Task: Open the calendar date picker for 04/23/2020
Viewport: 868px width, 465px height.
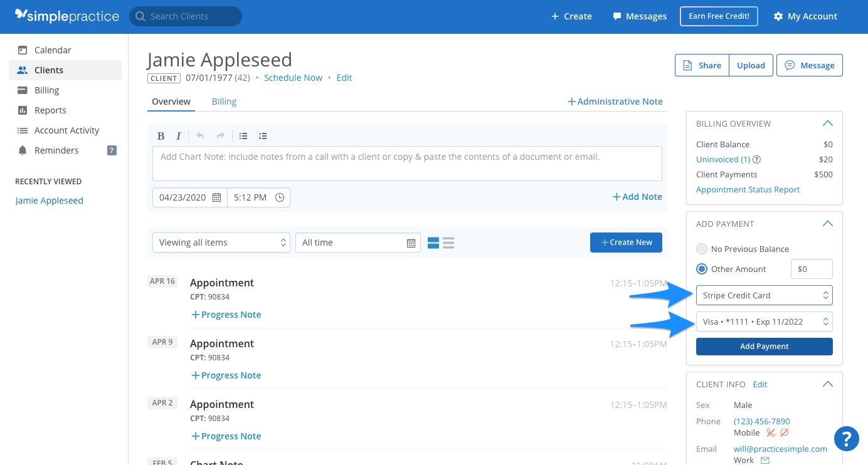Action: [x=217, y=197]
